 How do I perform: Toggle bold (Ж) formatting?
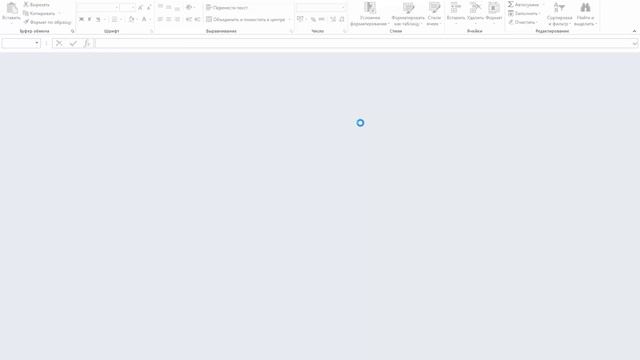[81, 19]
